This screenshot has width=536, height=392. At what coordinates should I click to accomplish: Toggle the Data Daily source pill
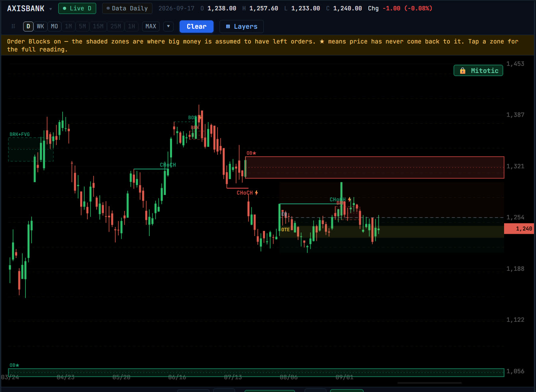tap(127, 8)
